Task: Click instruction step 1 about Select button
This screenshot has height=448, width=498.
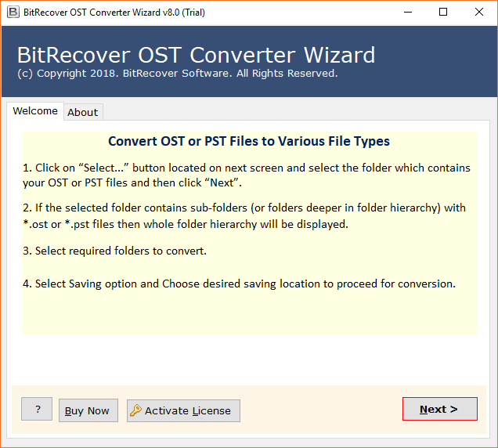Action: pos(247,175)
